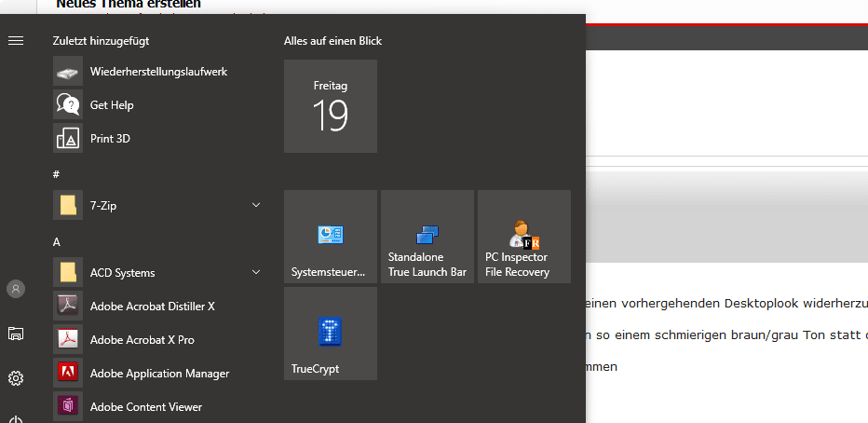
Task: Click the Adobe Application Manager icon
Action: click(x=68, y=374)
